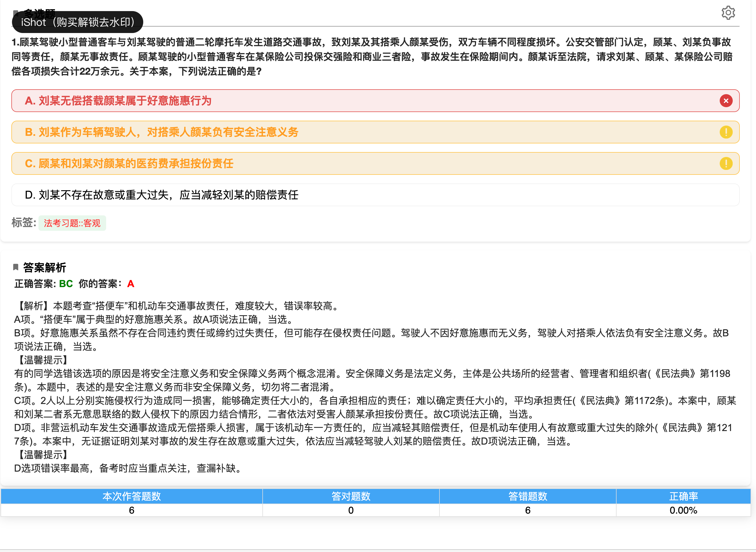Select option B 刘某作为车辆驾驶人
The width and height of the screenshot is (756, 552).
161,132
